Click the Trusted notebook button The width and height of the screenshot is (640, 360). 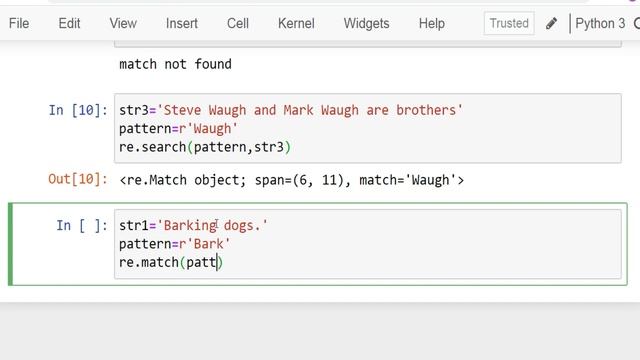[x=509, y=23]
